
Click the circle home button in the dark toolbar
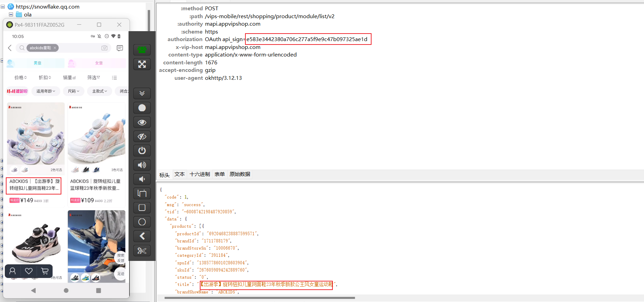142,222
